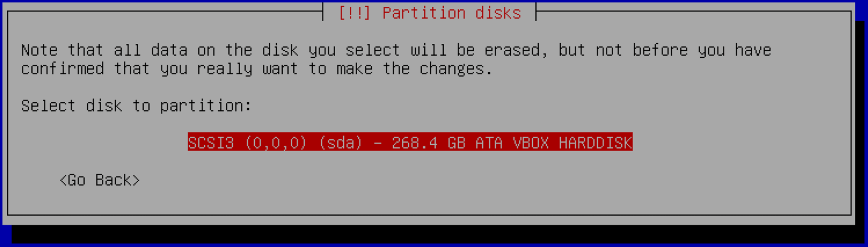Click the word "erased" in the warning
Screen dimensions: 868x247
[x=512, y=50]
